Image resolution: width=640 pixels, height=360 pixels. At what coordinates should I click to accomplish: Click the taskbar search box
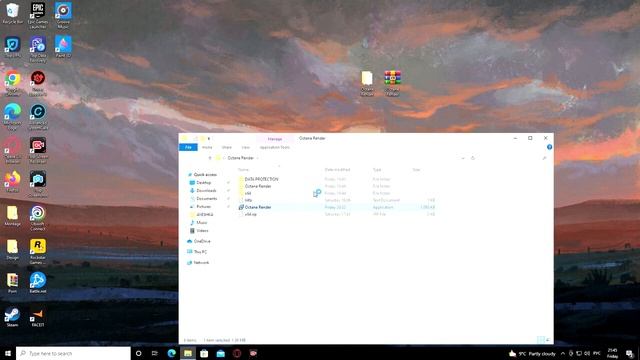coord(73,353)
